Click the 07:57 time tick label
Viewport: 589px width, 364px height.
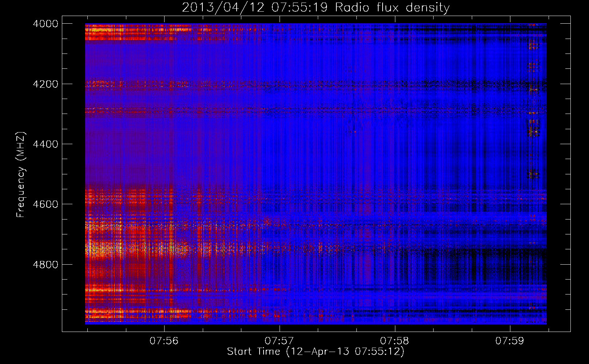(279, 341)
